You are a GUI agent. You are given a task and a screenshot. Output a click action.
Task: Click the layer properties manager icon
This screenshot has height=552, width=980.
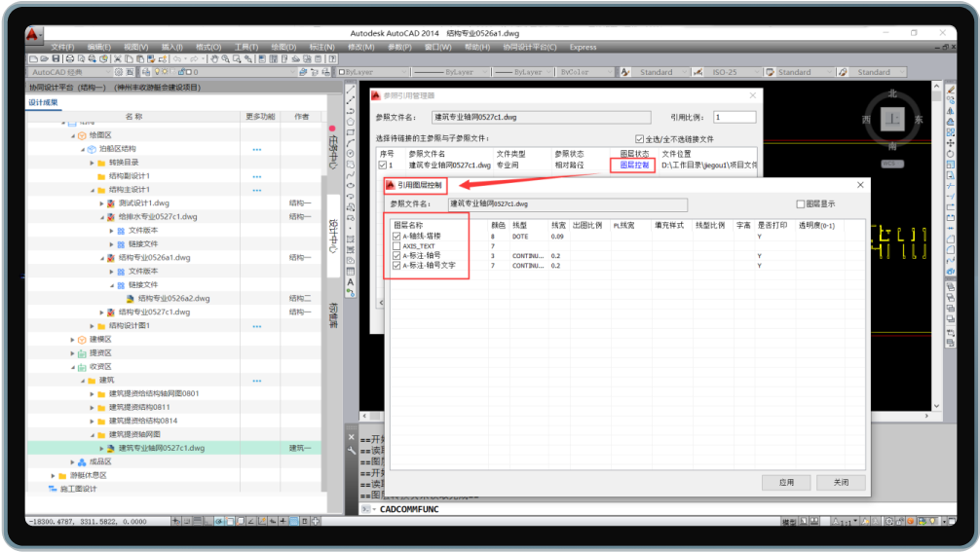tap(145, 72)
